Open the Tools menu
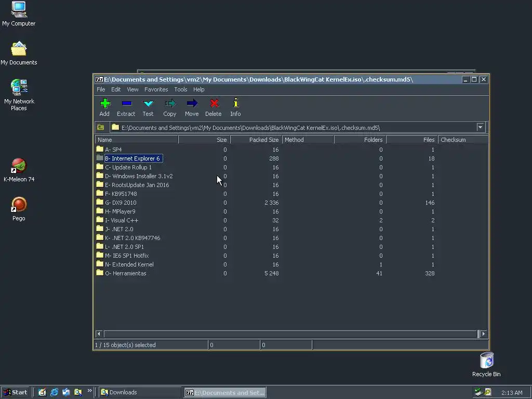 [180, 89]
